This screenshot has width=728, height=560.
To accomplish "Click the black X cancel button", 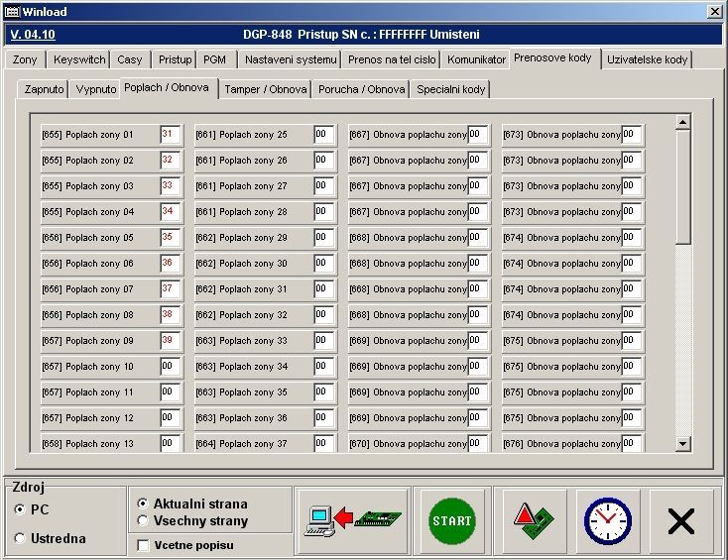I will (680, 520).
